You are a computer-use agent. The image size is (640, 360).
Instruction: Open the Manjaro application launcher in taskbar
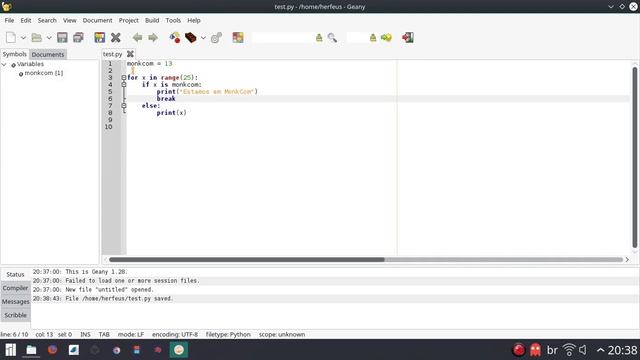pyautogui.click(x=10, y=350)
